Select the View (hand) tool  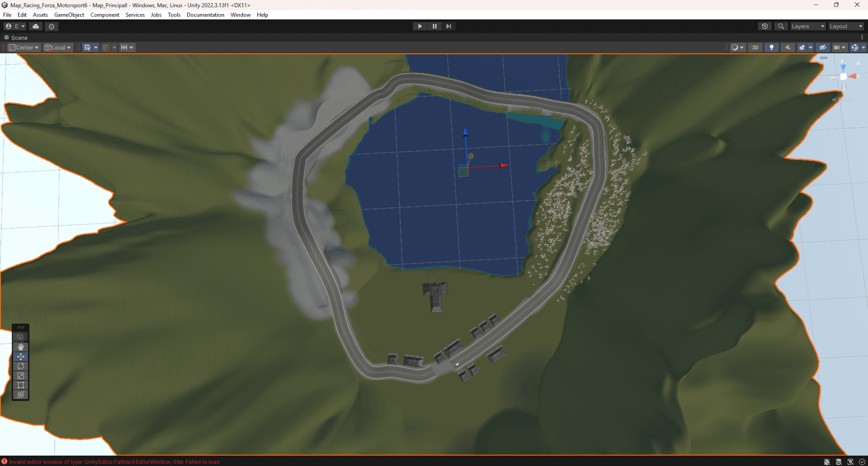[20, 347]
